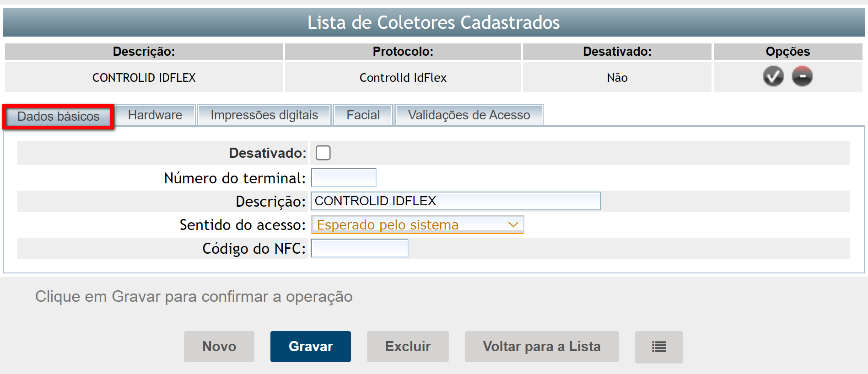Expand the Sentido do acesso dropdown

pos(417,225)
